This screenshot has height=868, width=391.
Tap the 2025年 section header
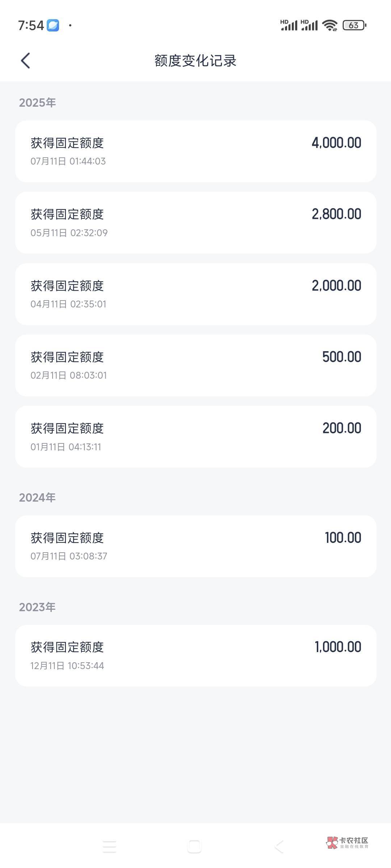pyautogui.click(x=37, y=103)
